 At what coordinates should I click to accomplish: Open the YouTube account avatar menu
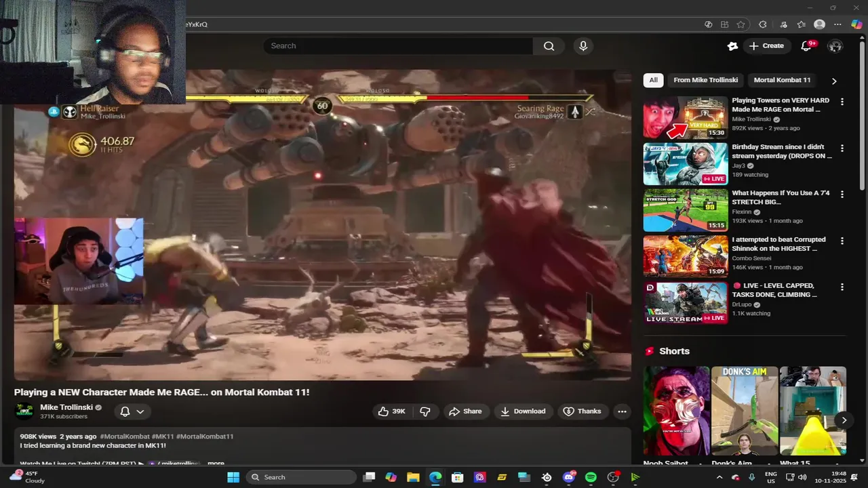tap(835, 46)
